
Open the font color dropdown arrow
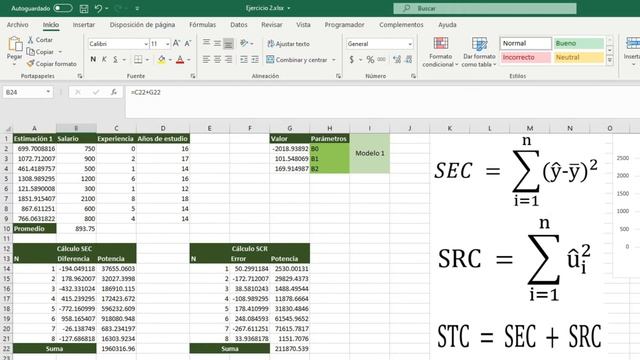click(x=189, y=60)
